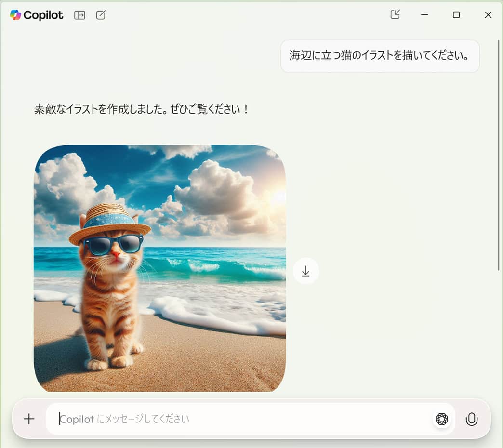Screen dimensions: 503x448
Task: Toggle the chat history panel visibility
Action: pyautogui.click(x=80, y=15)
